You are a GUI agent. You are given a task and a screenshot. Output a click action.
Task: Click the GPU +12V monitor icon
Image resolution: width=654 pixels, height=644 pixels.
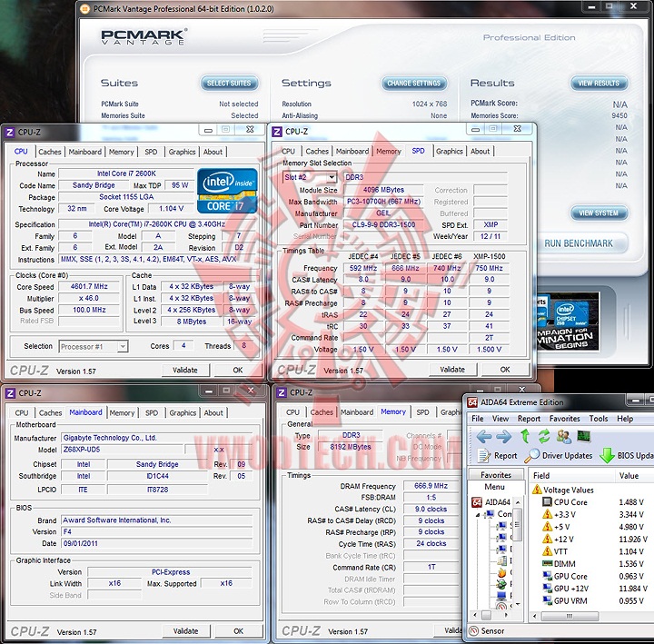coord(547,588)
